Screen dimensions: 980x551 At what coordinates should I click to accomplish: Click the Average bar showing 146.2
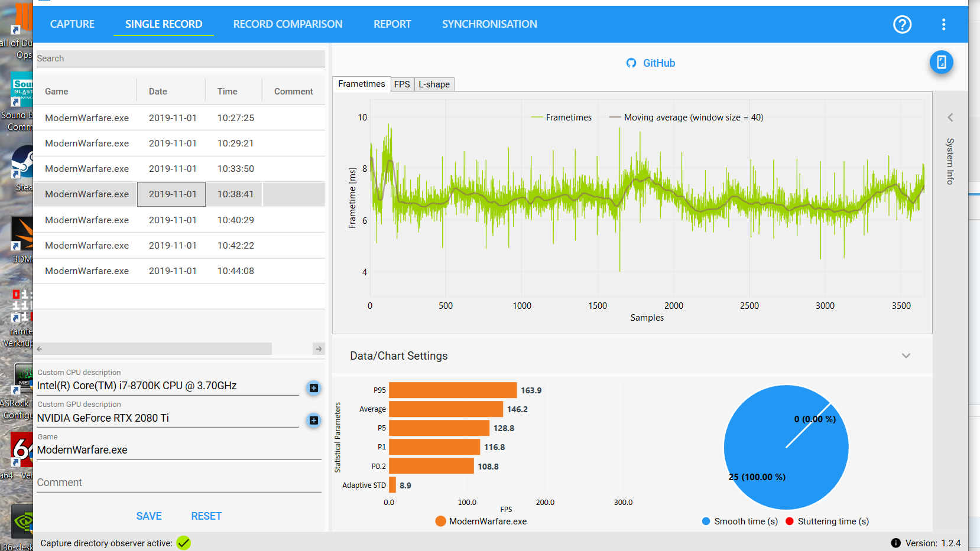coord(446,409)
